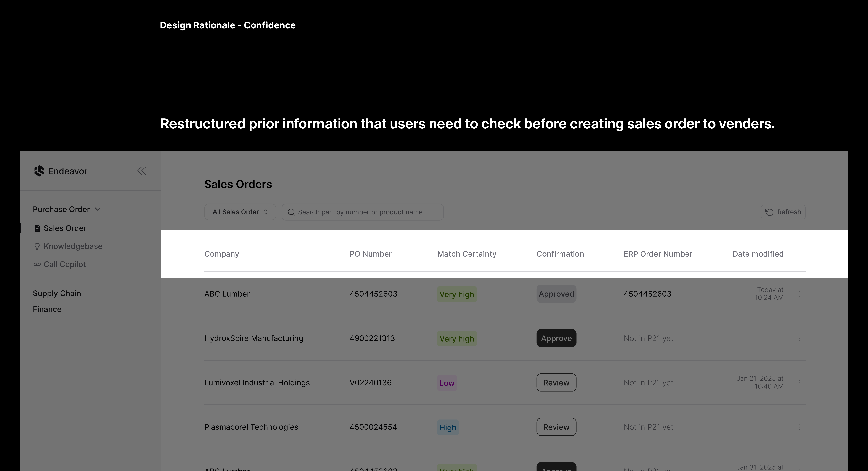This screenshot has width=868, height=471.
Task: Collapse sidebar with double chevron icon
Action: [x=141, y=171]
